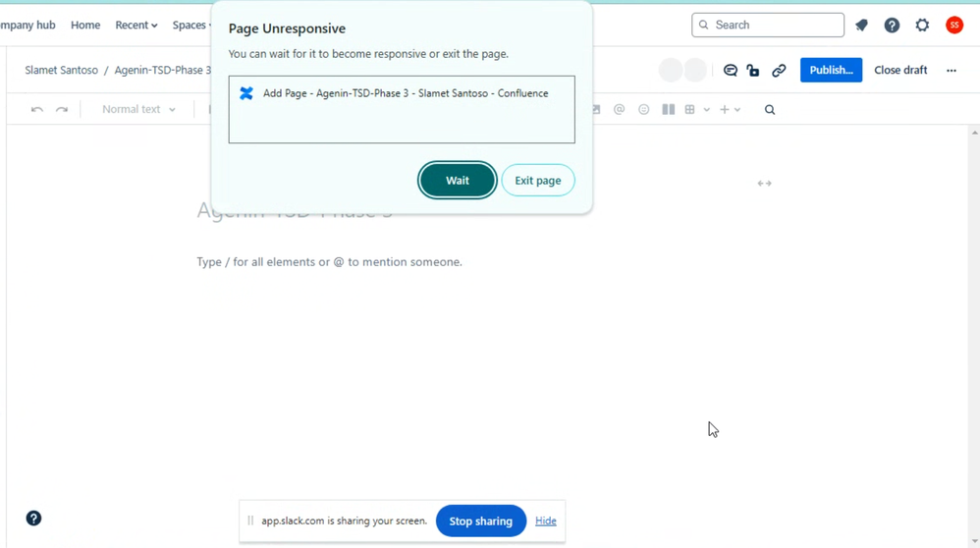Stop sharing the screen
The image size is (980, 548).
pos(480,521)
